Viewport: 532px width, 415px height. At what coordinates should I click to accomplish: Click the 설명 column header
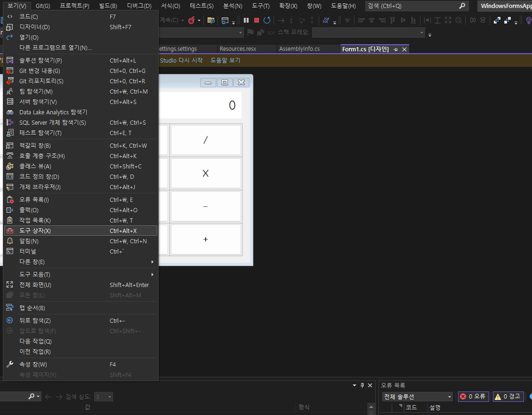coord(435,407)
